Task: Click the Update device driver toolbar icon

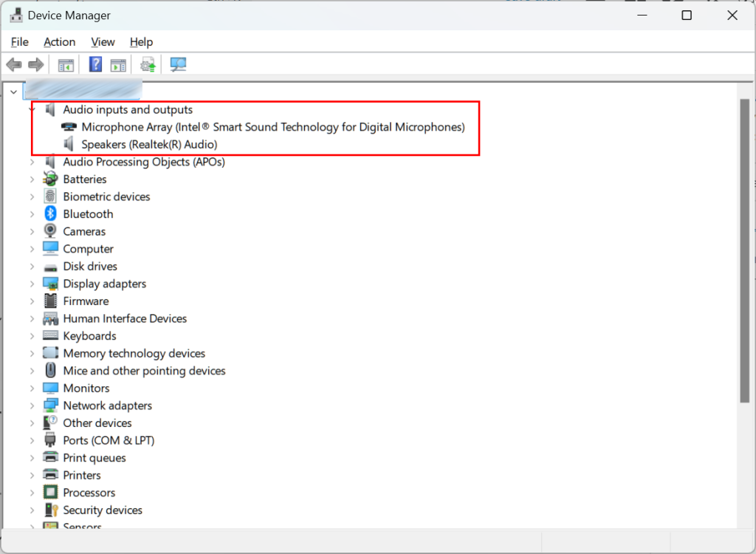Action: [148, 65]
